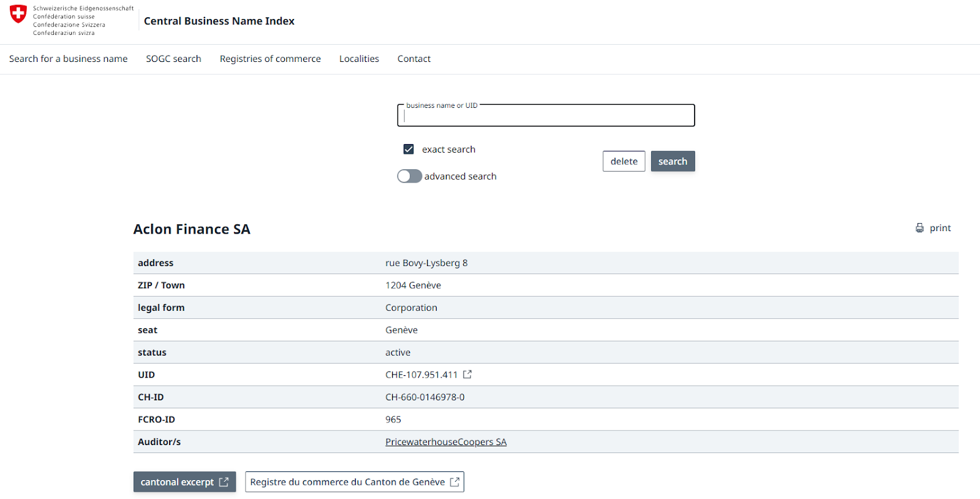Uncheck the exact search checkbox
Viewport: 980px width, 499px height.
409,149
